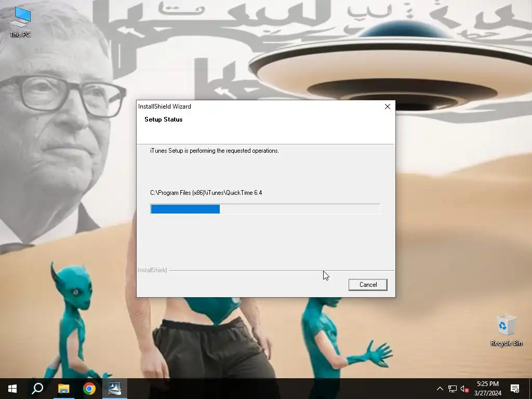Select the Recycle Bin desktop icon
532x399 pixels.
(x=506, y=330)
